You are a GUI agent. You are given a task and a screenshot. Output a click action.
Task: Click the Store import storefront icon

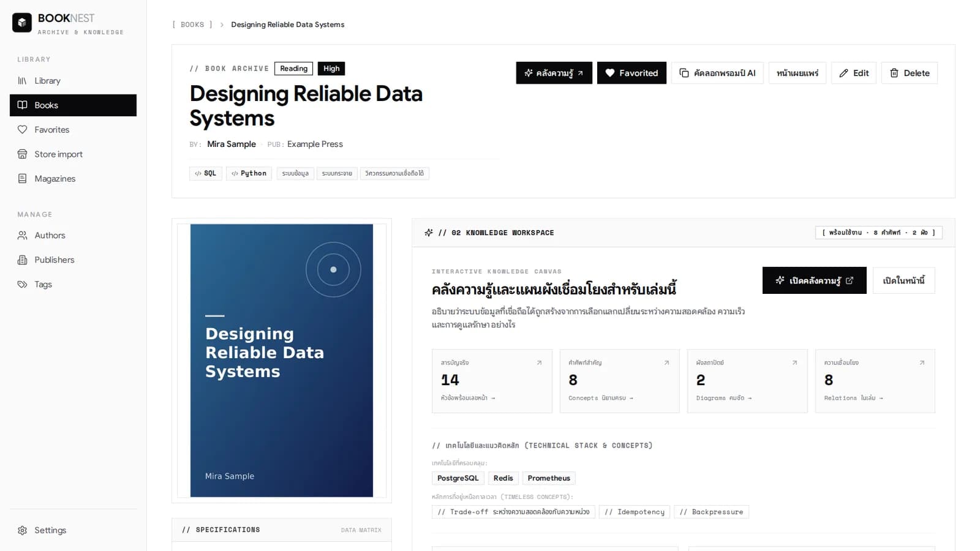point(22,154)
